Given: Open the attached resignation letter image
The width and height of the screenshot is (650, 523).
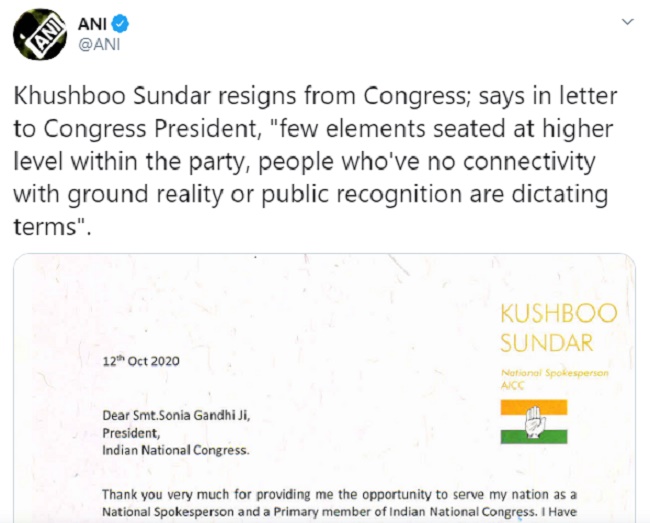Looking at the screenshot, I should point(325,388).
